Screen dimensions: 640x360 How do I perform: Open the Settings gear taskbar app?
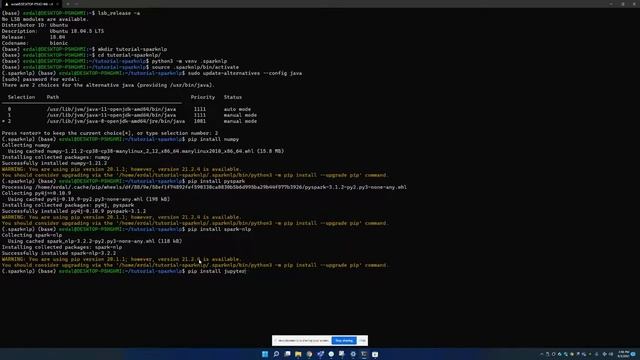pos(353,354)
